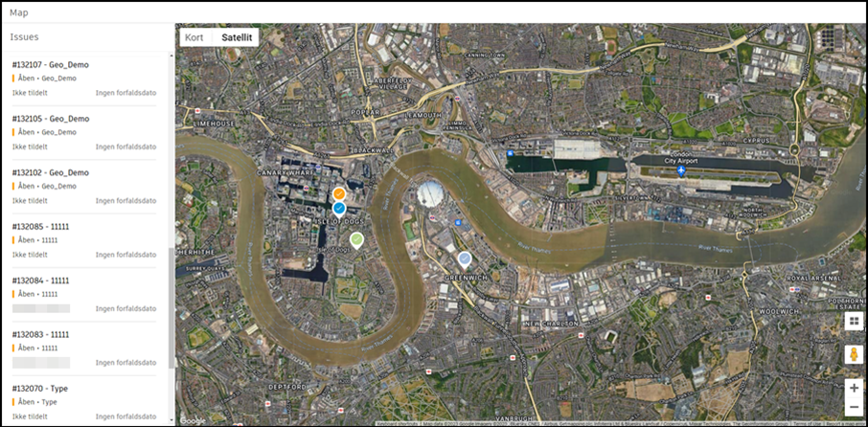The image size is (868, 427).
Task: Click the London City Airport marker
Action: (x=681, y=171)
